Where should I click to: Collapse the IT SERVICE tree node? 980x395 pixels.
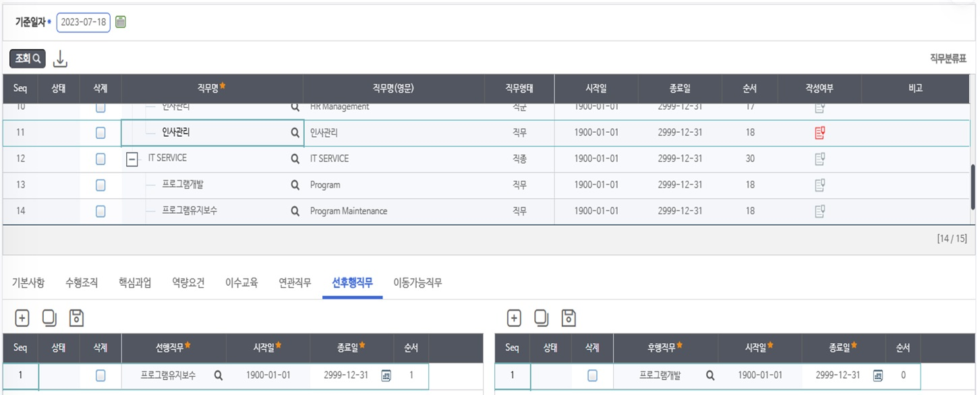[132, 159]
